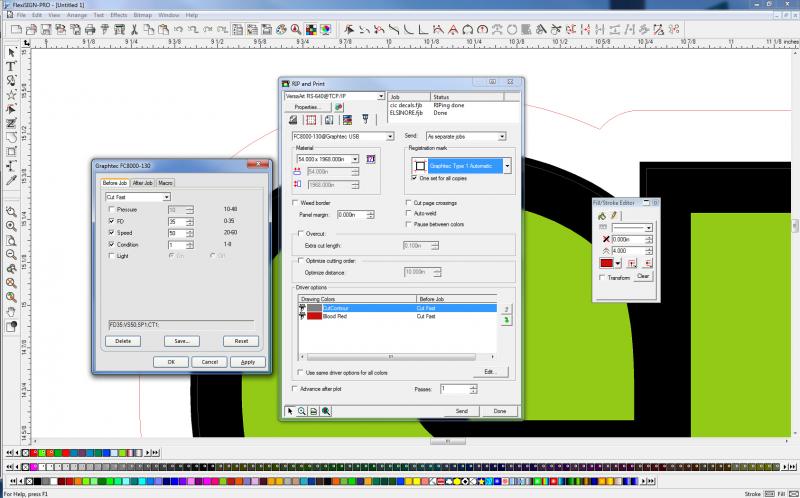Click the printer icon in main toolbar
This screenshot has width=800, height=498.
(90, 30)
